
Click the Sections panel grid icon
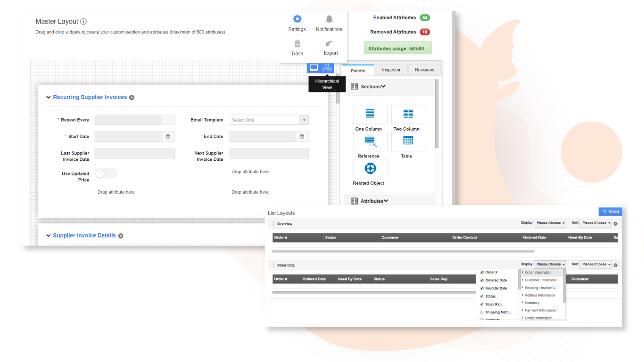click(355, 87)
